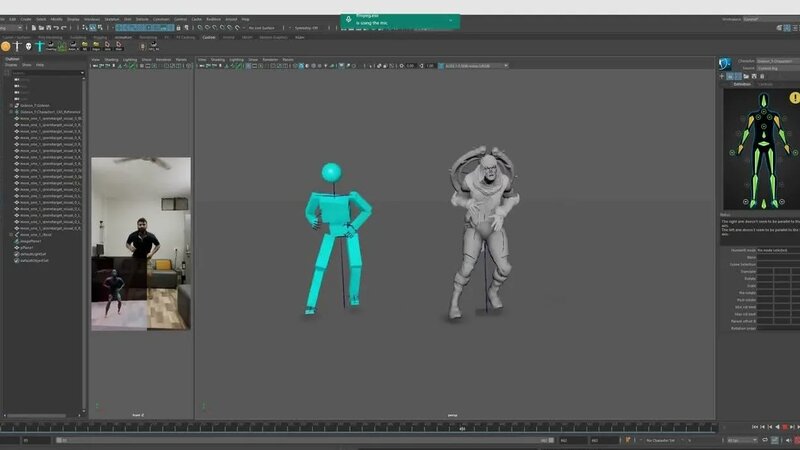Click the range start frame input field

[x=35, y=440]
